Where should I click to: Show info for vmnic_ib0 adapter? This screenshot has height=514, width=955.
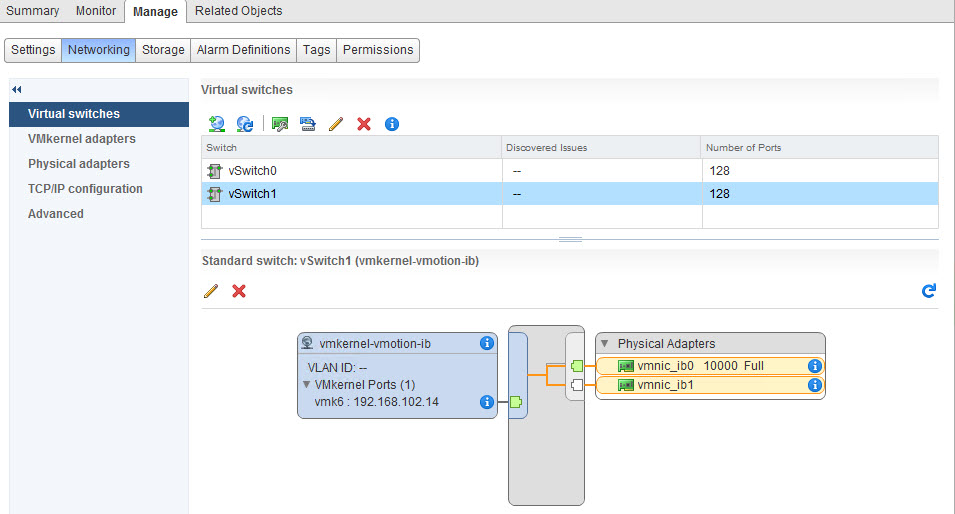pyautogui.click(x=814, y=366)
